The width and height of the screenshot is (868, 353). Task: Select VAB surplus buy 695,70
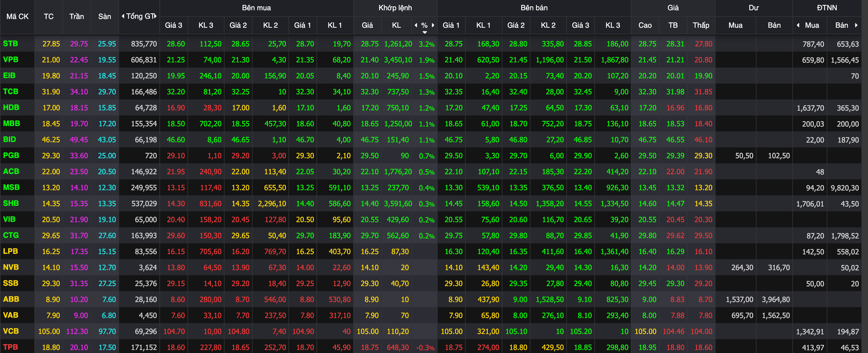tap(742, 316)
